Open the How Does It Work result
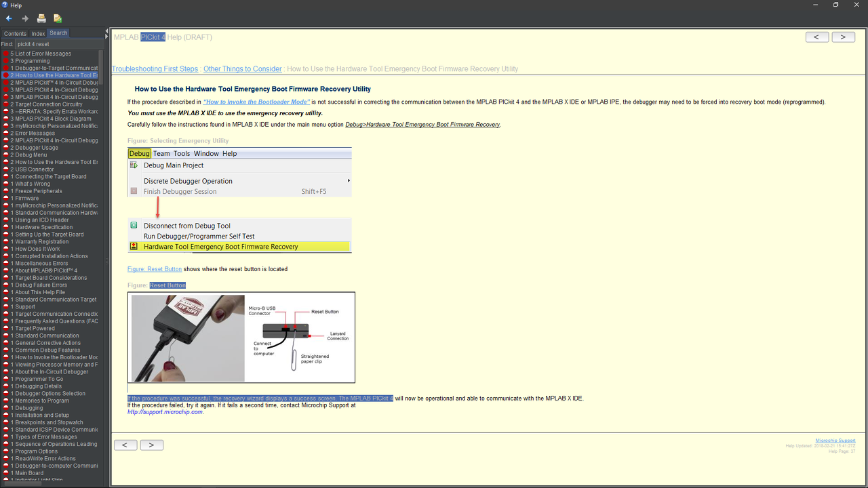The width and height of the screenshot is (868, 488). click(35, 249)
